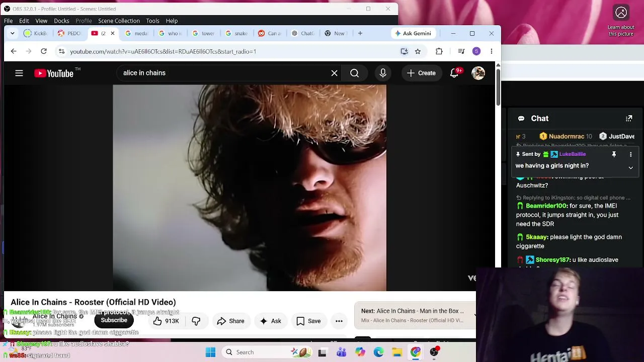Switch to the KickBot browser tab
The width and height of the screenshot is (644, 362).
pos(35,33)
